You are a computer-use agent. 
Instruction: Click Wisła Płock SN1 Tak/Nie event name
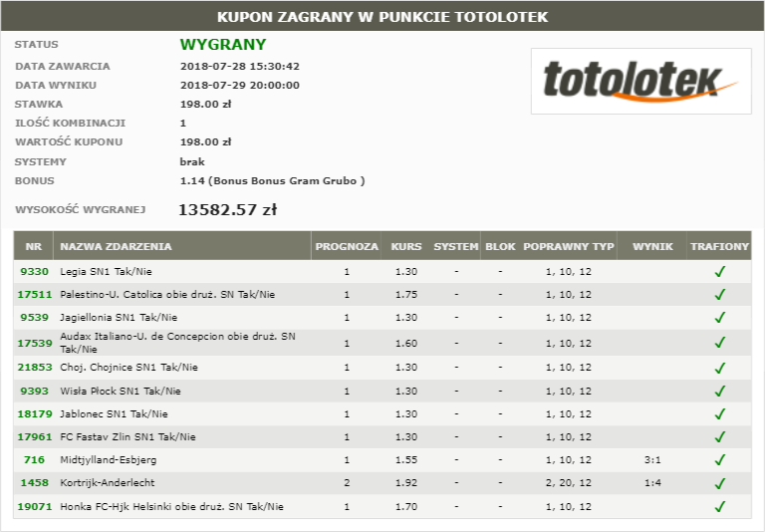(121, 391)
